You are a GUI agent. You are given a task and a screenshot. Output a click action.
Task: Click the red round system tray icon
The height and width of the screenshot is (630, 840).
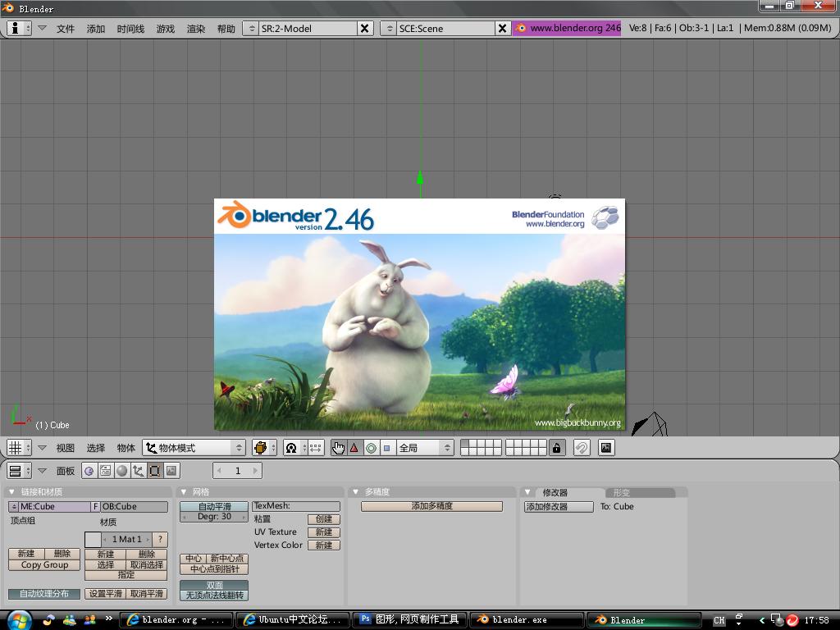[792, 620]
